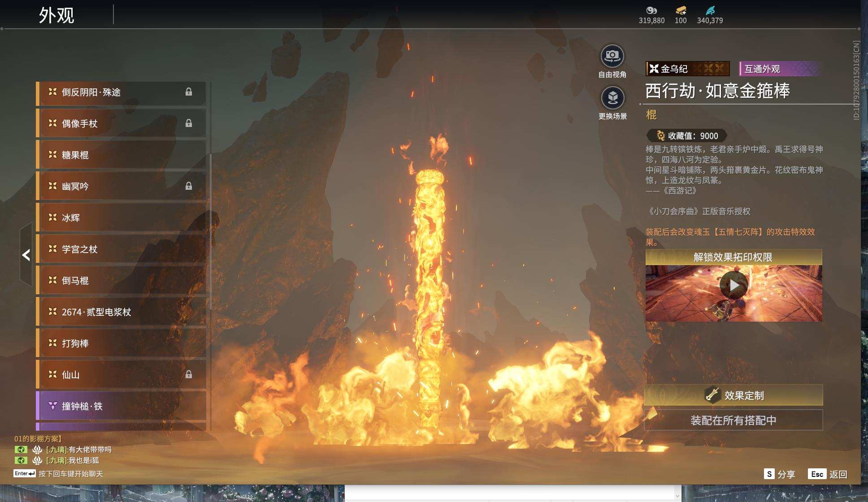Click the 319,880 currency amount

[652, 21]
